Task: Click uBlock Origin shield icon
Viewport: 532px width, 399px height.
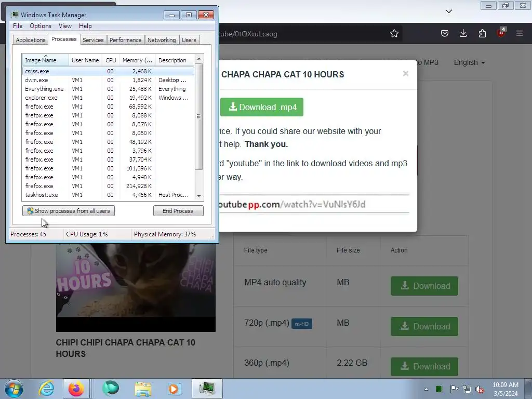Action: coord(501,33)
